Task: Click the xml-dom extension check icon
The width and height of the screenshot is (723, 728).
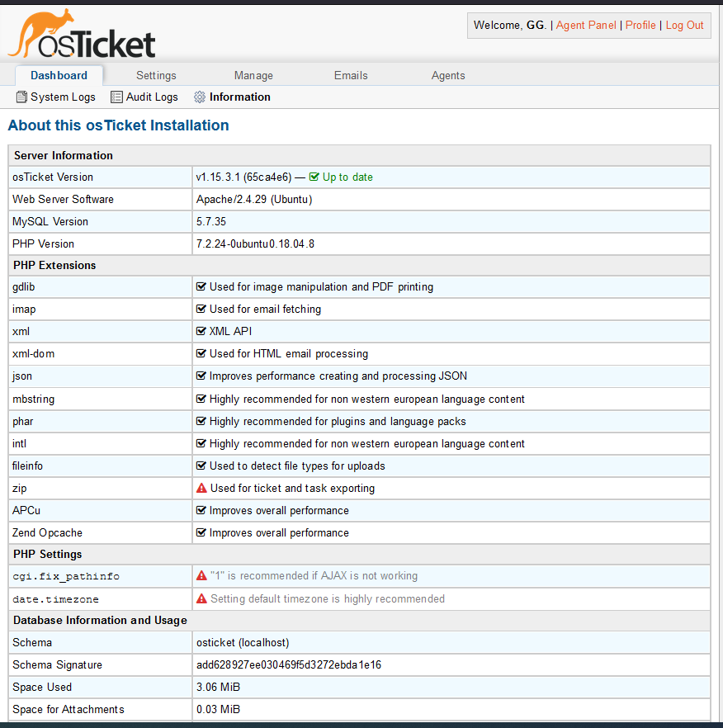Action: point(201,353)
